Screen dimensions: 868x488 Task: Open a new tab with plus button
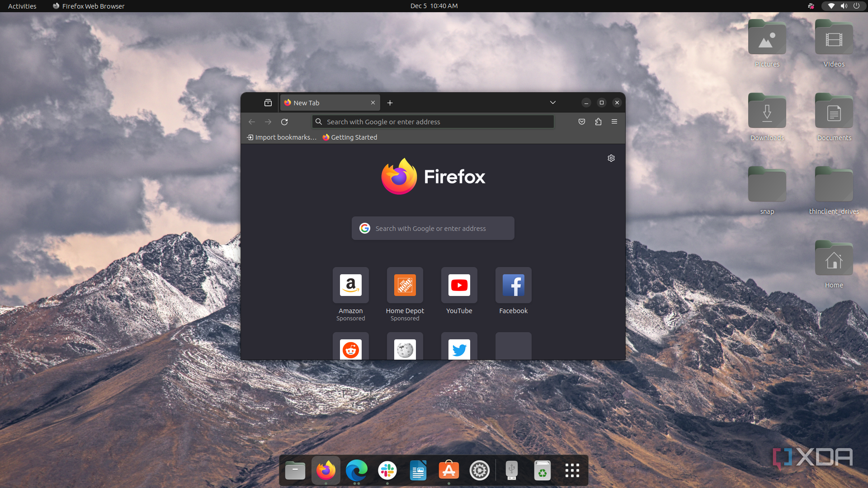pyautogui.click(x=390, y=103)
